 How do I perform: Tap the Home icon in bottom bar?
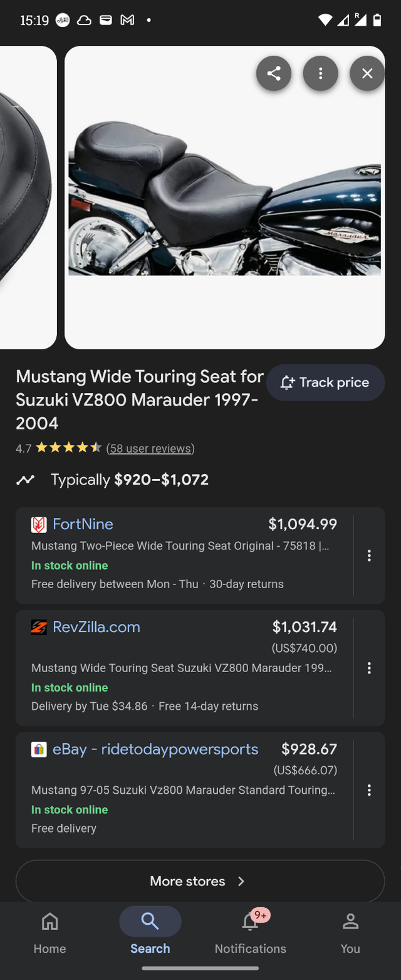[x=49, y=922]
